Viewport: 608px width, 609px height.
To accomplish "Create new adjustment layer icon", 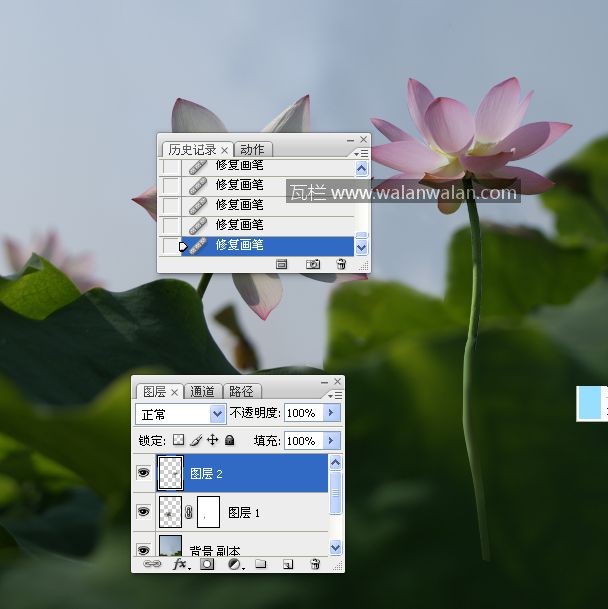I will click(x=234, y=564).
